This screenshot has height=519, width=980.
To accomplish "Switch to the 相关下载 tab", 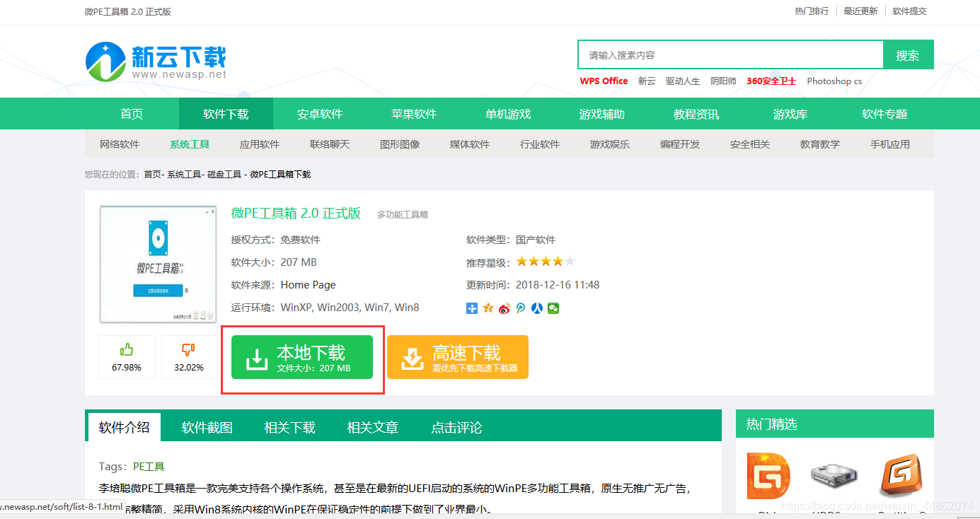I will tap(290, 427).
